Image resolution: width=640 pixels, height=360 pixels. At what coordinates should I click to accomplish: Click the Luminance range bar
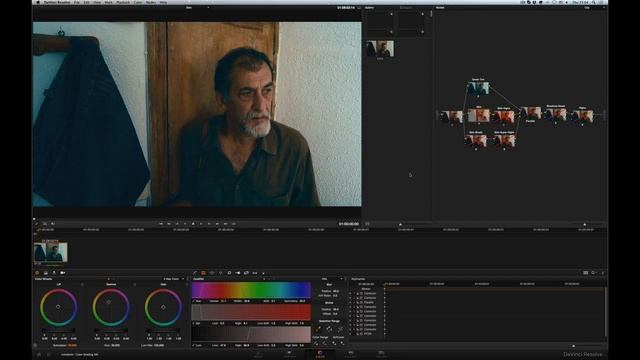pos(251,335)
